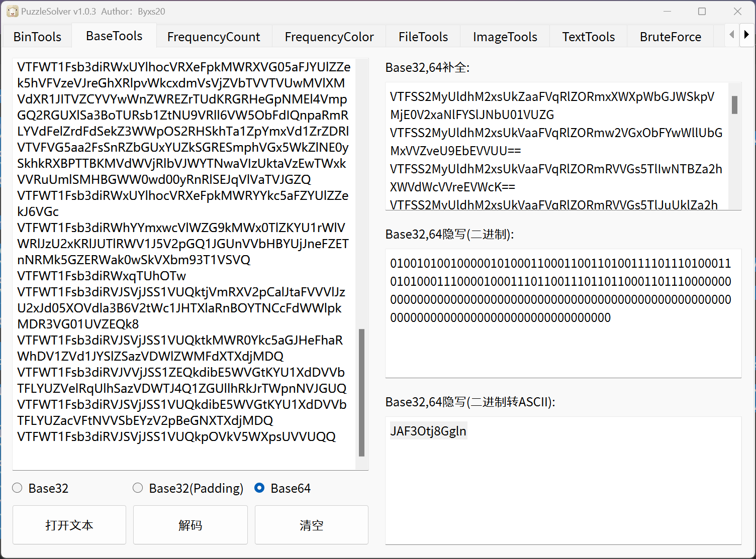Minimize the PuzzleSolver window
756x559 pixels.
(x=667, y=12)
